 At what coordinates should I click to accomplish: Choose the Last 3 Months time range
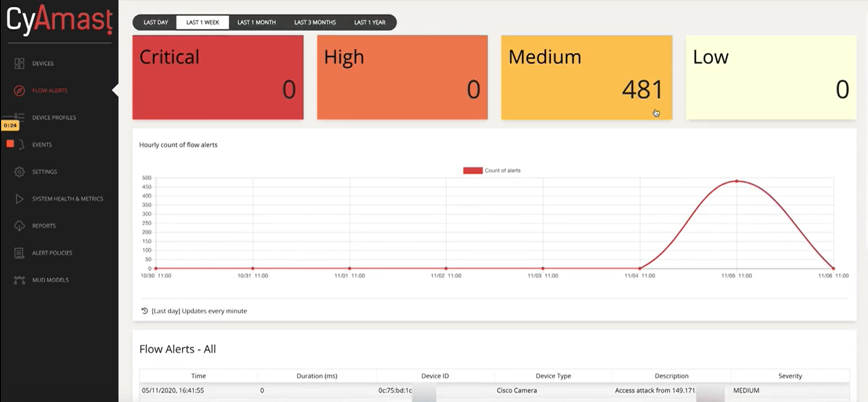coord(315,22)
